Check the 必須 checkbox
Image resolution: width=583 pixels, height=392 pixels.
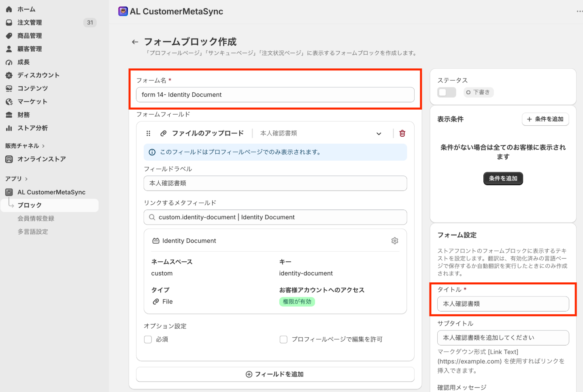pyautogui.click(x=148, y=339)
